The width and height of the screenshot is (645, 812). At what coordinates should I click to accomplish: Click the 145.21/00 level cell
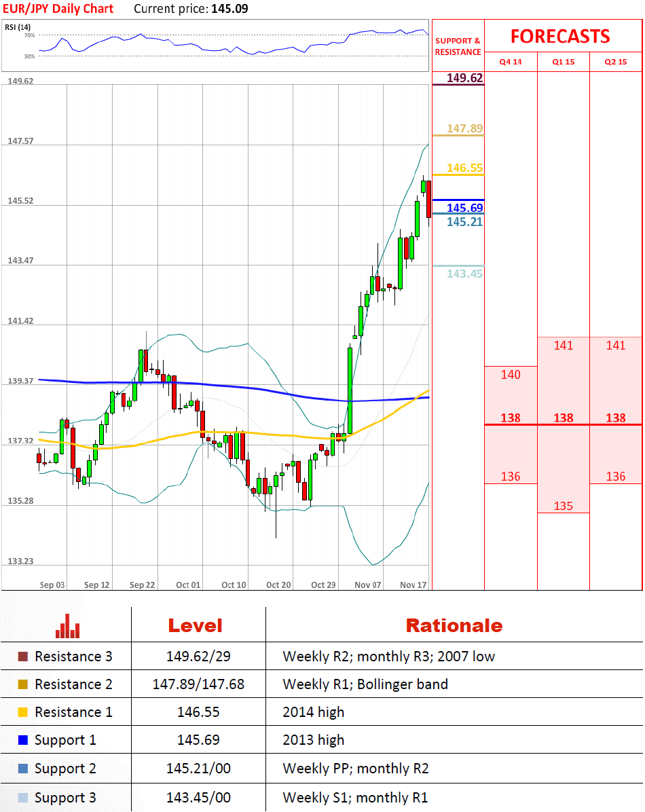[x=198, y=769]
